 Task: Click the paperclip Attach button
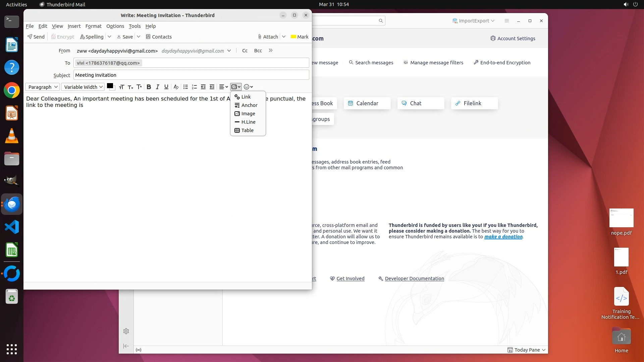coord(268,37)
